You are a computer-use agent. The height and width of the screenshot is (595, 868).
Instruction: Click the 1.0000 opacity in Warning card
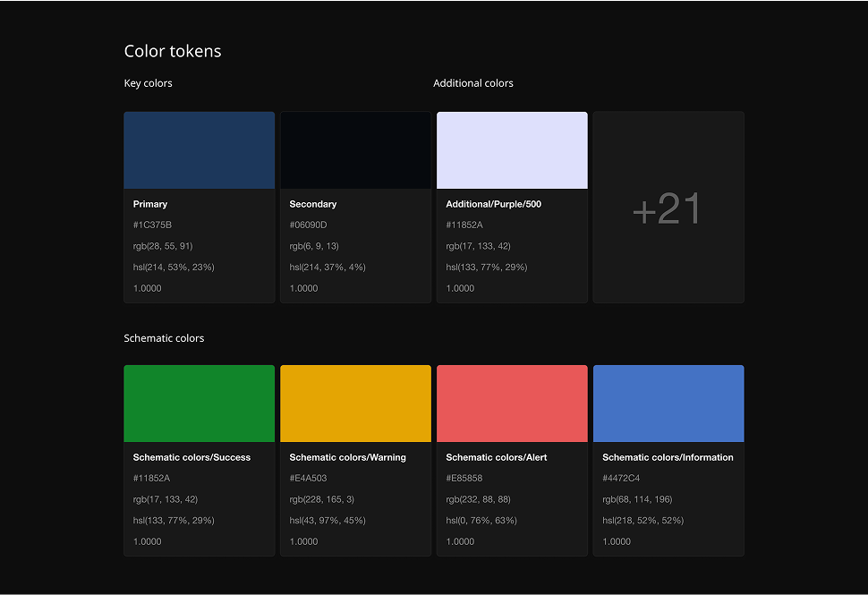pos(304,542)
